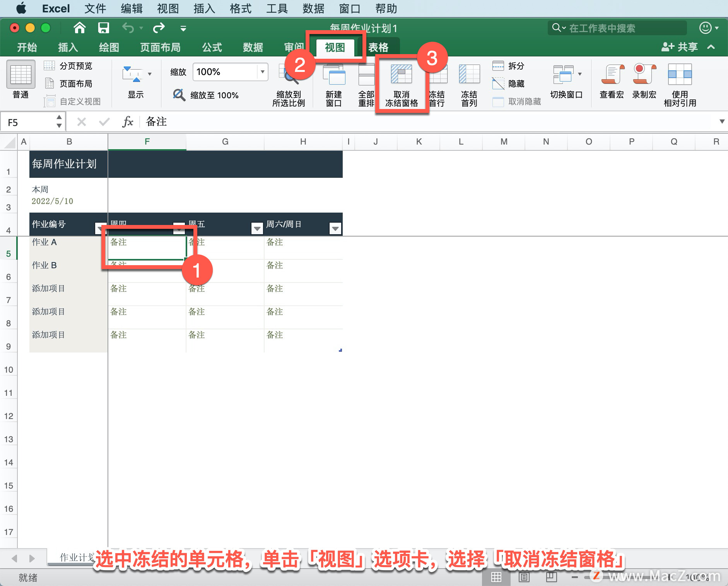The width and height of the screenshot is (728, 586).
Task: Switch to Normal view in status bar
Action: [x=496, y=577]
